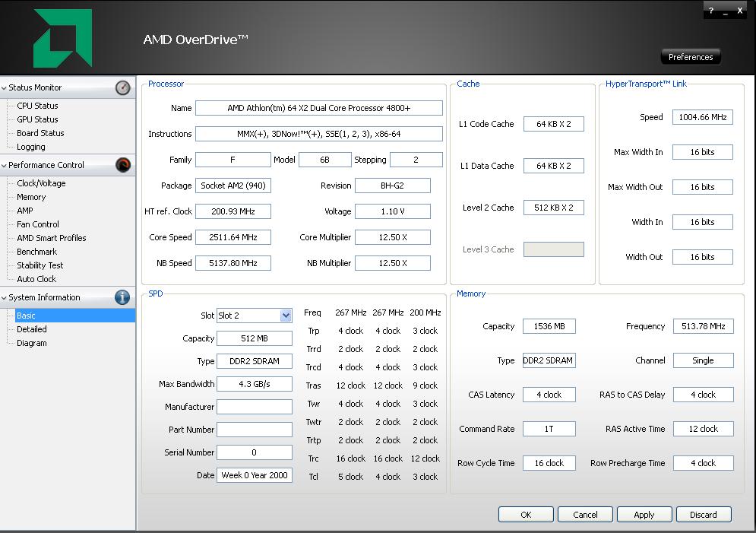Open Fan Control page
The image size is (756, 533).
coord(37,224)
